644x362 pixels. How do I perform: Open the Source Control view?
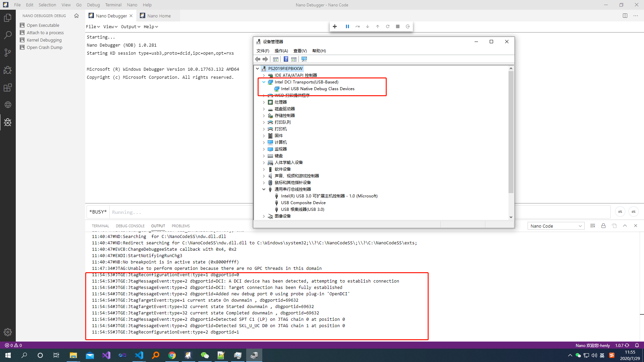point(8,53)
